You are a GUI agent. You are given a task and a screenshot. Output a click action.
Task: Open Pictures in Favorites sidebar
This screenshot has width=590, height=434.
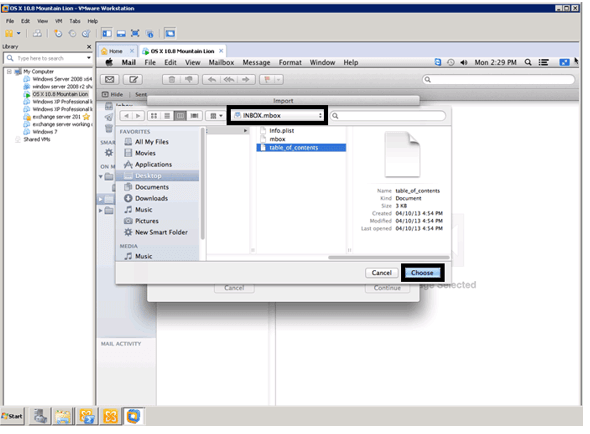(x=146, y=221)
